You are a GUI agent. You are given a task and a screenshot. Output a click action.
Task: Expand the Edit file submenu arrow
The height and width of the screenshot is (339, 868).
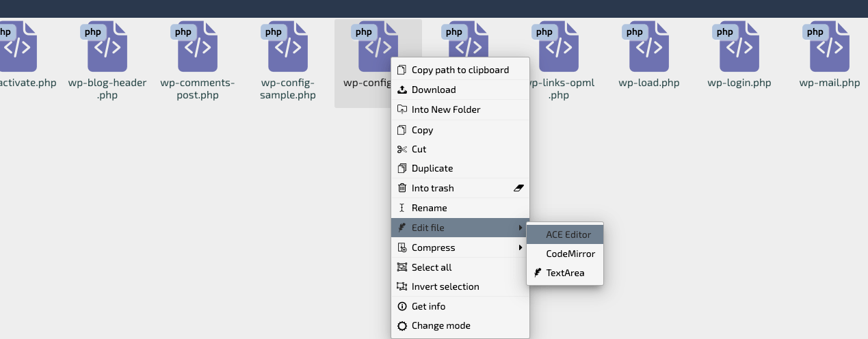point(521,228)
